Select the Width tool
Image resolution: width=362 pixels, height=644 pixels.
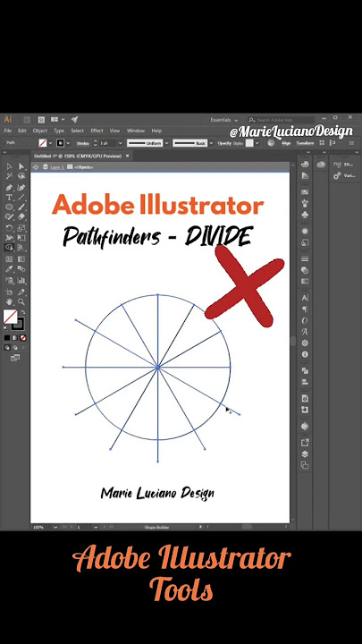click(9, 237)
